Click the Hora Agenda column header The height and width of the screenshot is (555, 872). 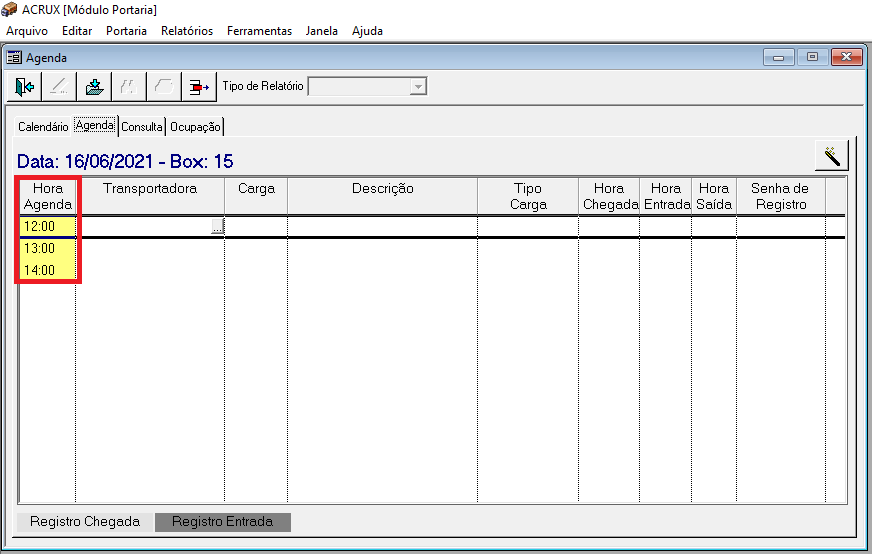pos(48,196)
